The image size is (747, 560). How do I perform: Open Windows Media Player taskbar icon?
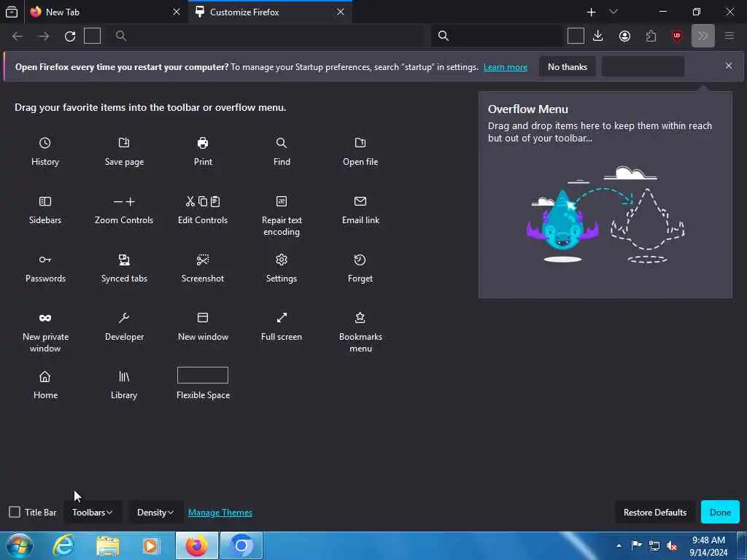[x=151, y=545]
